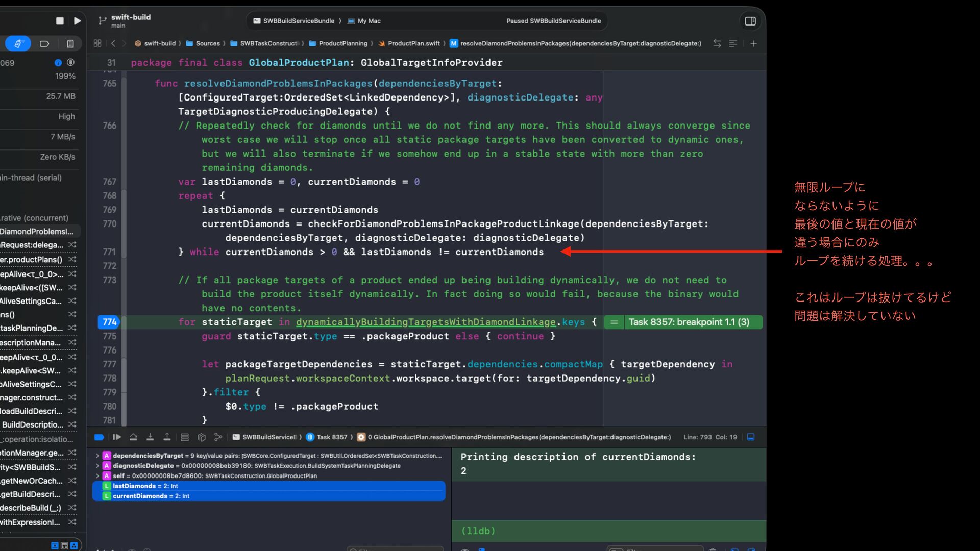
Task: Toggle breakpoint activation in debug bar
Action: (99, 437)
